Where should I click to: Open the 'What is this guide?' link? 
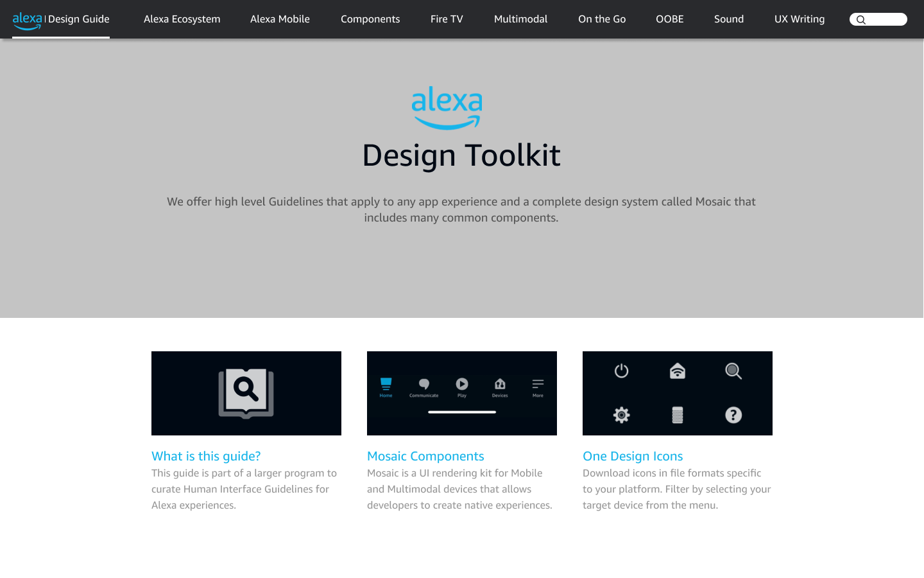pos(206,456)
